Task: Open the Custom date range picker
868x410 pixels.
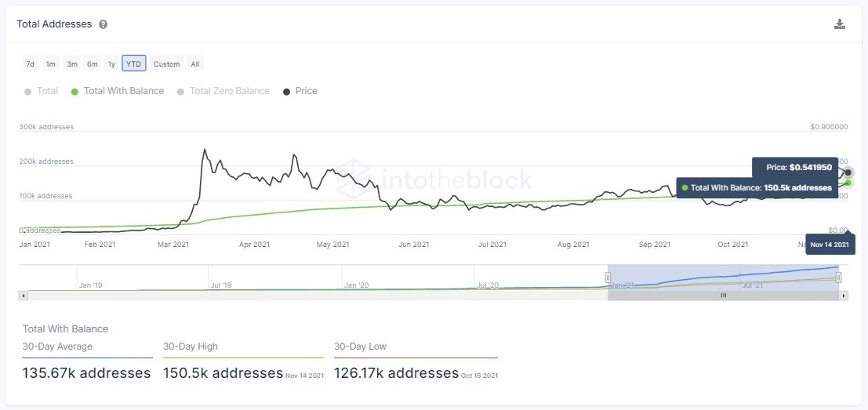Action: pyautogui.click(x=166, y=63)
